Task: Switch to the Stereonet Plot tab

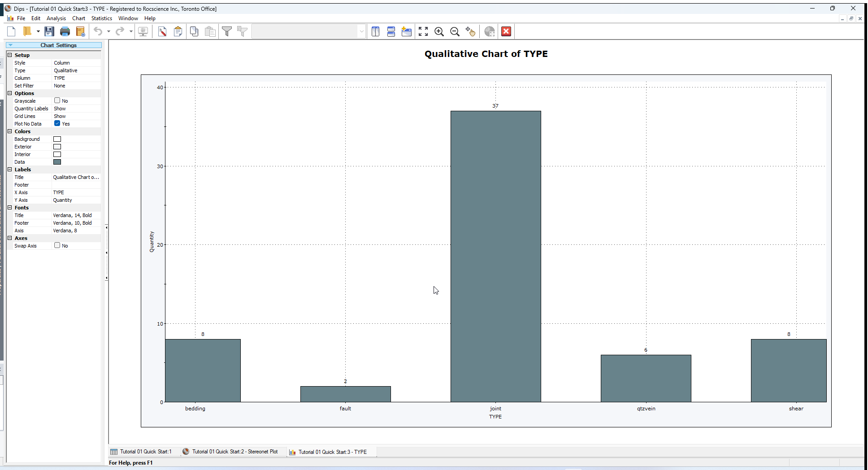Action: click(x=233, y=452)
